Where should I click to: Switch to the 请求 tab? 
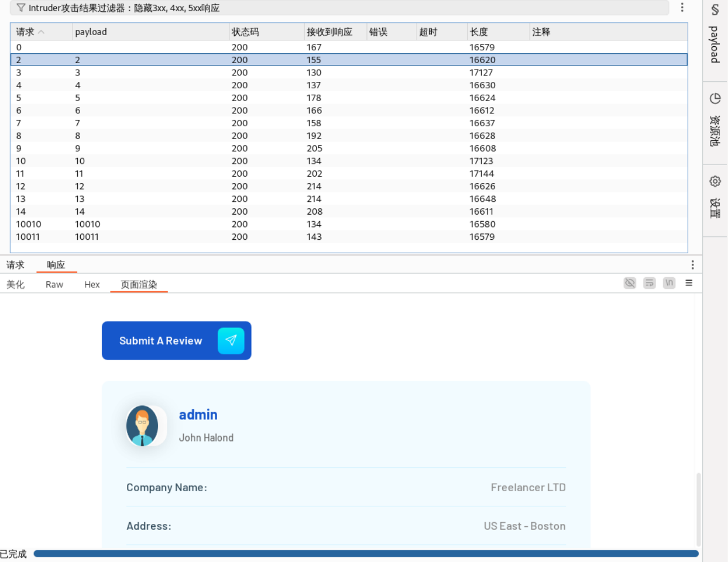click(x=15, y=265)
